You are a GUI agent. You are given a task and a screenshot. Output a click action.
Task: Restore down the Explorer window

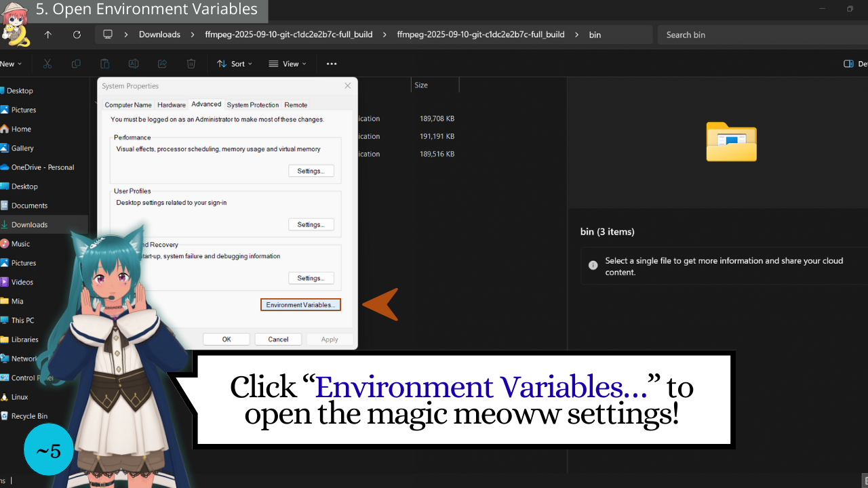(x=850, y=9)
